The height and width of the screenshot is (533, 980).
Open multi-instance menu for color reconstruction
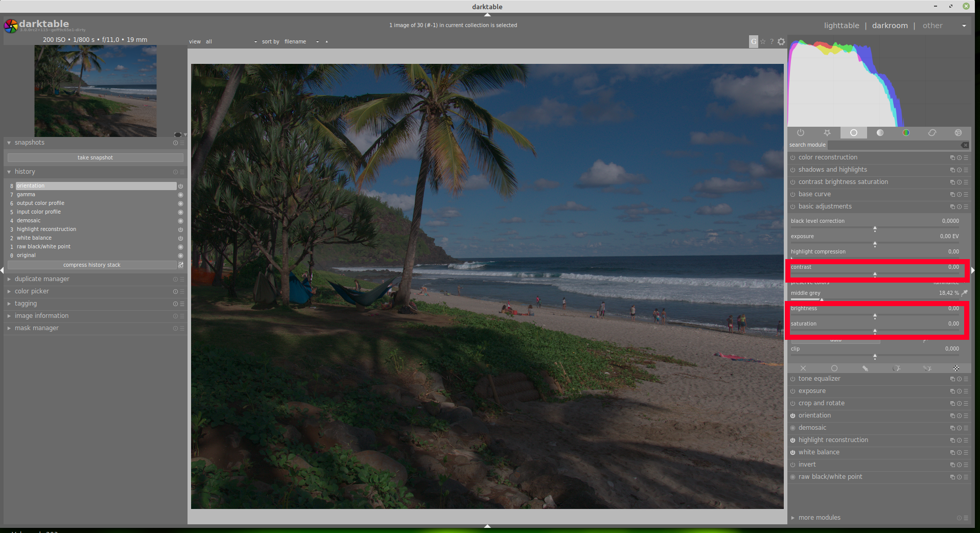pyautogui.click(x=952, y=158)
